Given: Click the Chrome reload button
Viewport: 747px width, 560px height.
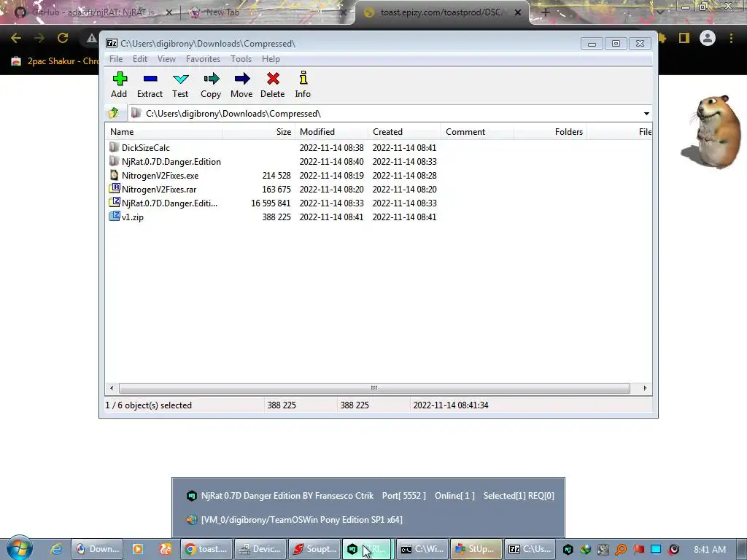Looking at the screenshot, I should tap(63, 38).
